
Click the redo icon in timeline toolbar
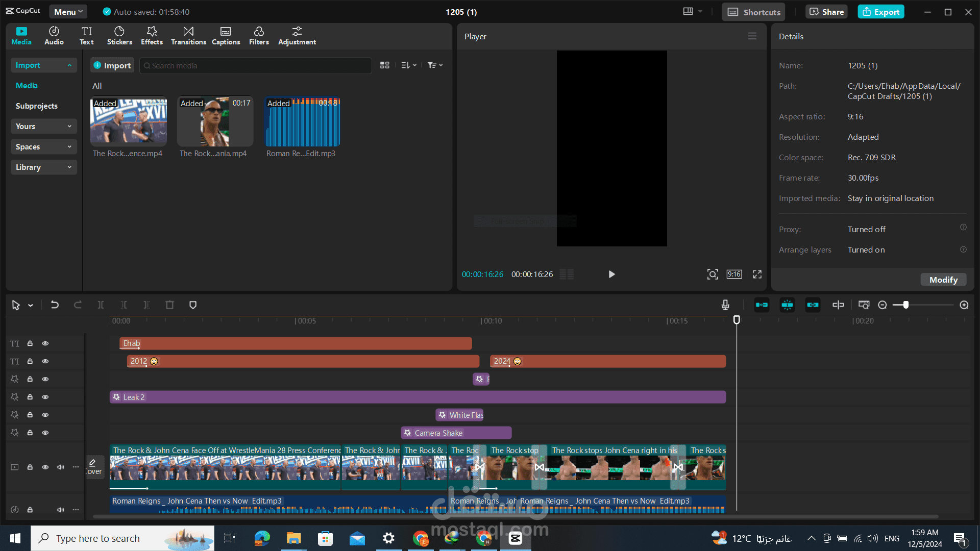(x=78, y=305)
